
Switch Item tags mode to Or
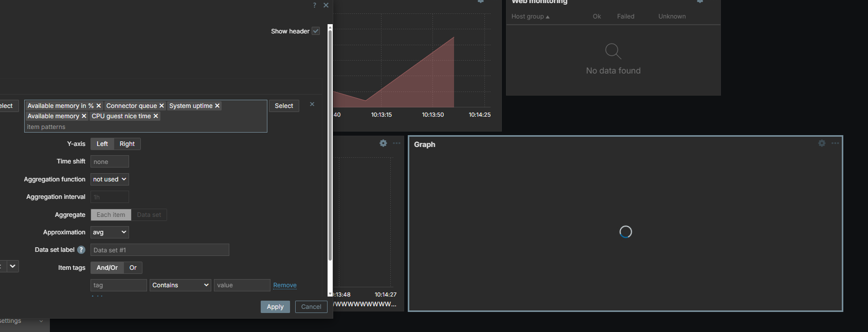133,268
